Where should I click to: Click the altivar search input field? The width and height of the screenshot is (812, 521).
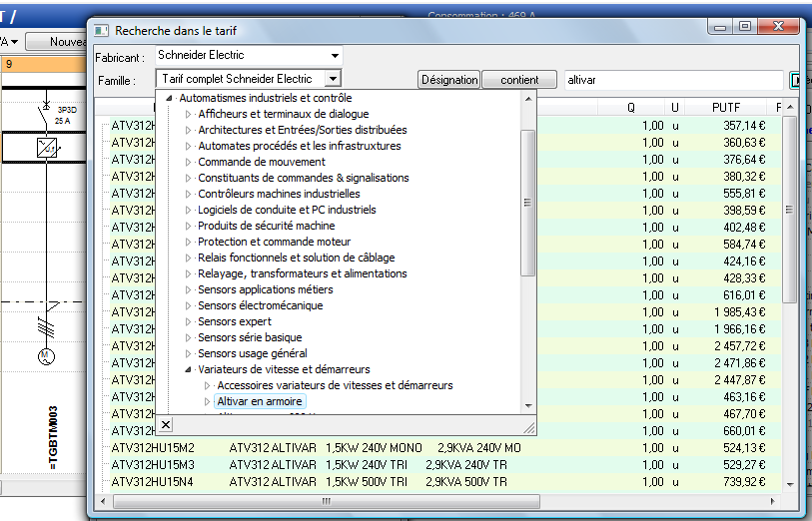673,80
